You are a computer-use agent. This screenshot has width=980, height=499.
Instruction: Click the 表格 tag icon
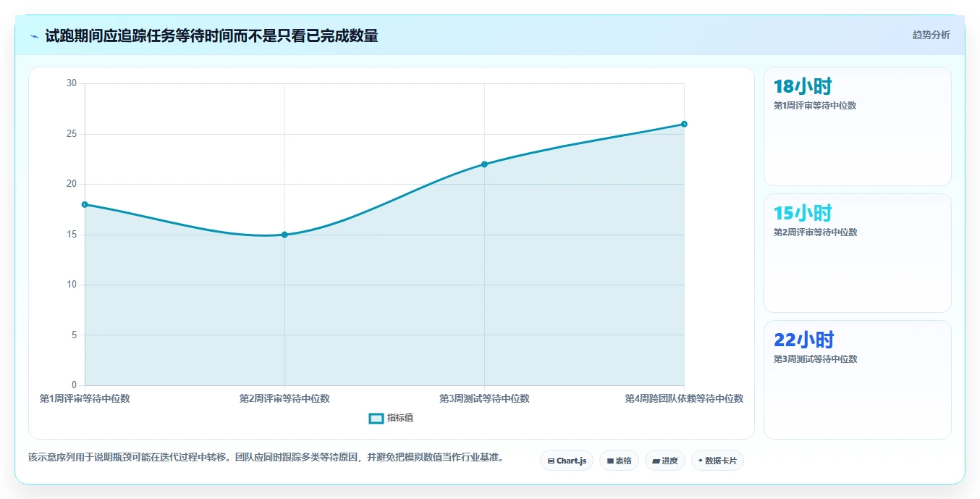[610, 461]
